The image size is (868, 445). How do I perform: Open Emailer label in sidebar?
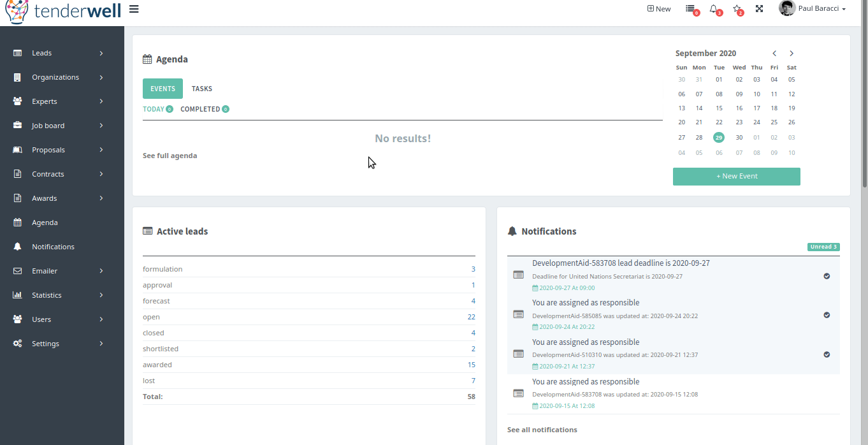(45, 271)
